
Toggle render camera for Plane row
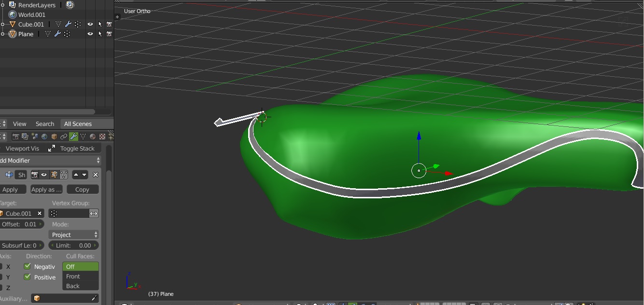coord(109,34)
